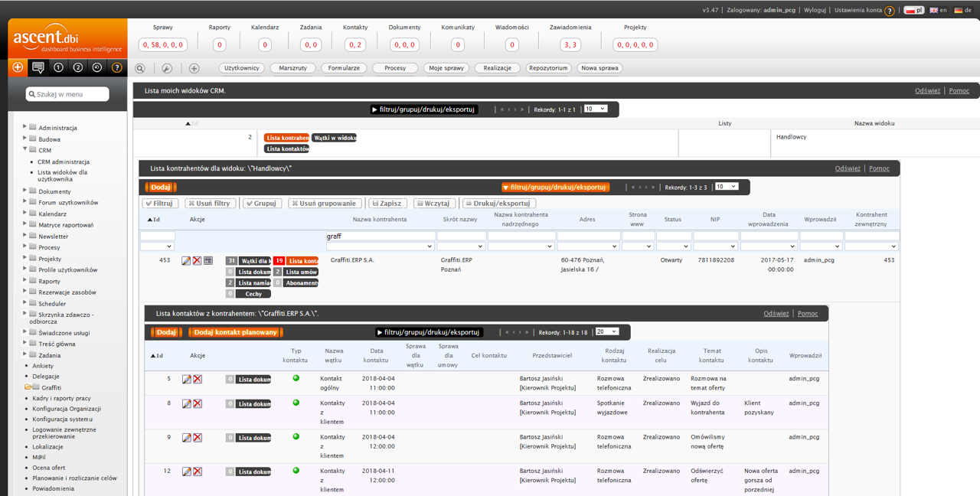Click the orange plus icon in sidebar toolbar
This screenshot has width=980, height=496.
pyautogui.click(x=17, y=67)
